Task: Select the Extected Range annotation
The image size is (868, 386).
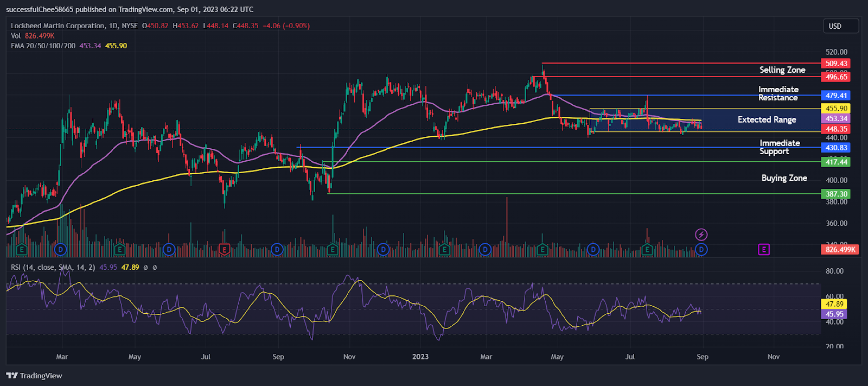Action: [x=767, y=120]
